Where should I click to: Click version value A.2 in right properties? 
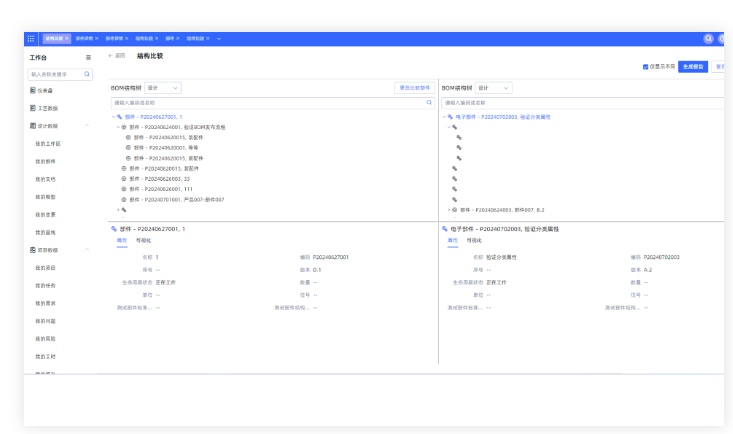pyautogui.click(x=647, y=270)
